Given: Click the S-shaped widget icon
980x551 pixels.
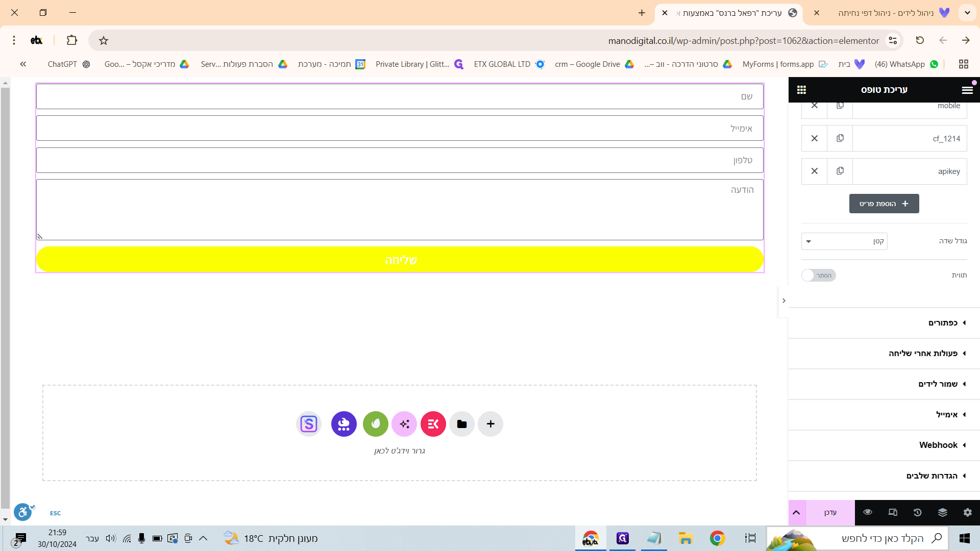Looking at the screenshot, I should pos(309,424).
